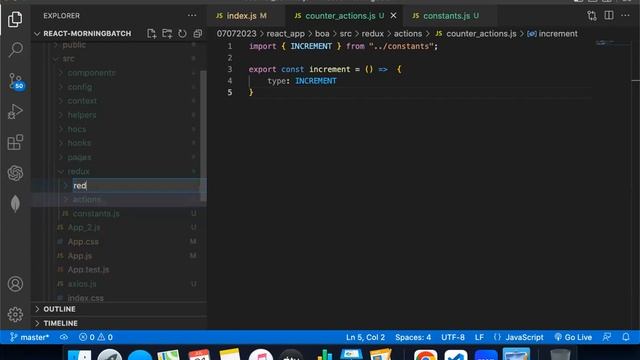Collapse the REACT-MORNINGBATCH section
This screenshot has height=360, width=640.
pyautogui.click(x=87, y=33)
